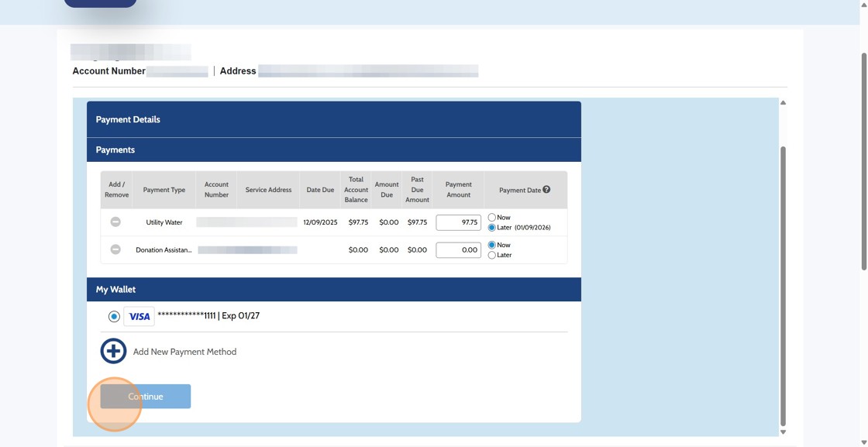The width and height of the screenshot is (868, 447).
Task: Click the Continue button
Action: (x=145, y=396)
